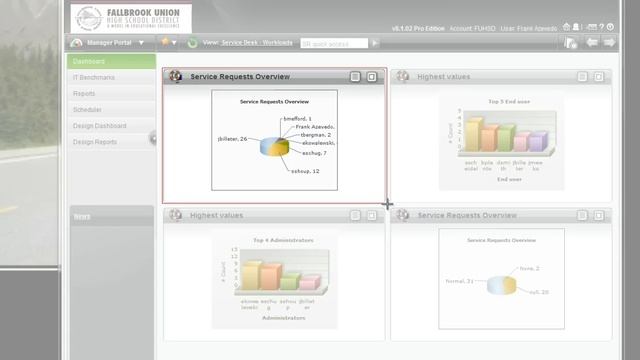Collapse the sidebar with the side handle
The width and height of the screenshot is (640, 360).
point(153,139)
